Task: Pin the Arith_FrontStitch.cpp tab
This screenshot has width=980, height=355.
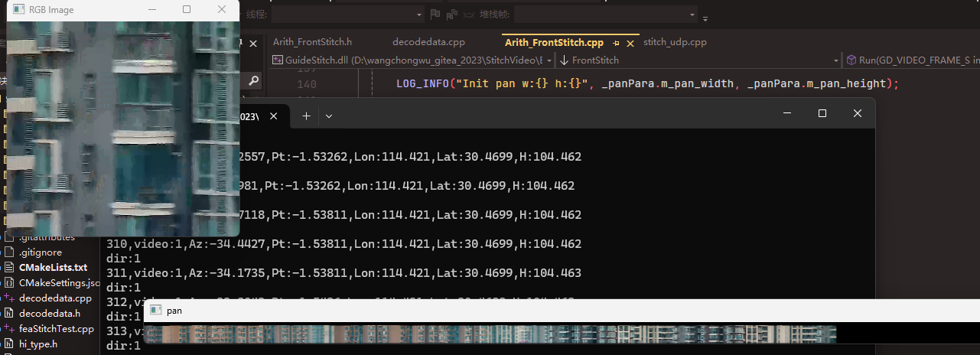Action: 617,43
